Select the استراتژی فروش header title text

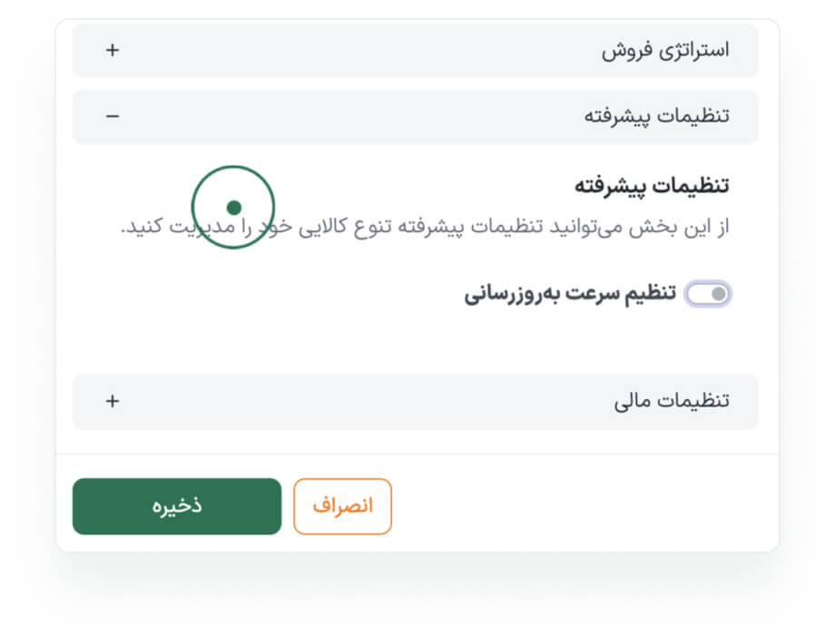pos(665,50)
